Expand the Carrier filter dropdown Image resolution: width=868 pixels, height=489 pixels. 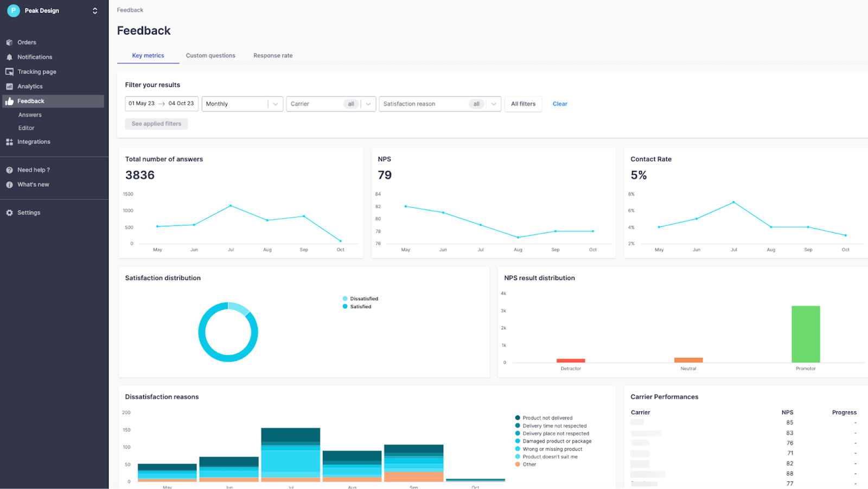click(331, 104)
